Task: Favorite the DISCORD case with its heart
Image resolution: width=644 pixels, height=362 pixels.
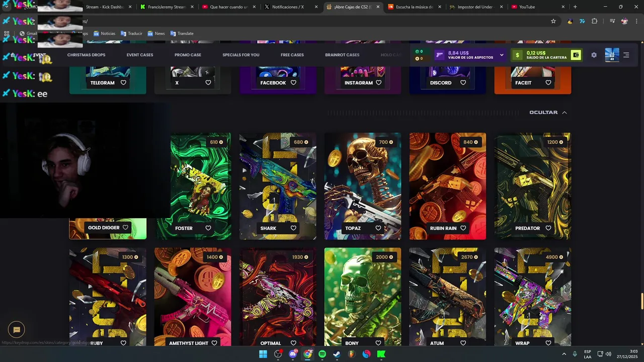Action: 463,82
